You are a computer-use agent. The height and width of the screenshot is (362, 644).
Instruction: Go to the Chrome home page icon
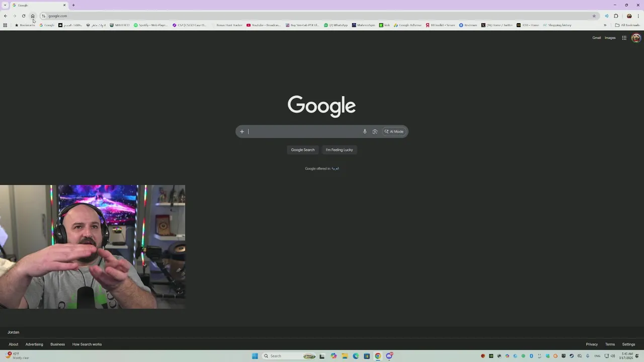(x=33, y=16)
